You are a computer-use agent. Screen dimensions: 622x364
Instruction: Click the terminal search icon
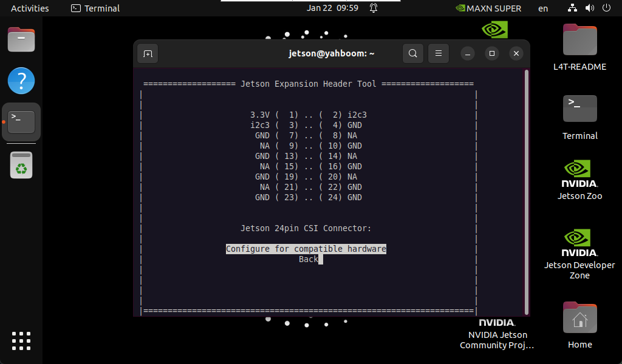tap(412, 53)
